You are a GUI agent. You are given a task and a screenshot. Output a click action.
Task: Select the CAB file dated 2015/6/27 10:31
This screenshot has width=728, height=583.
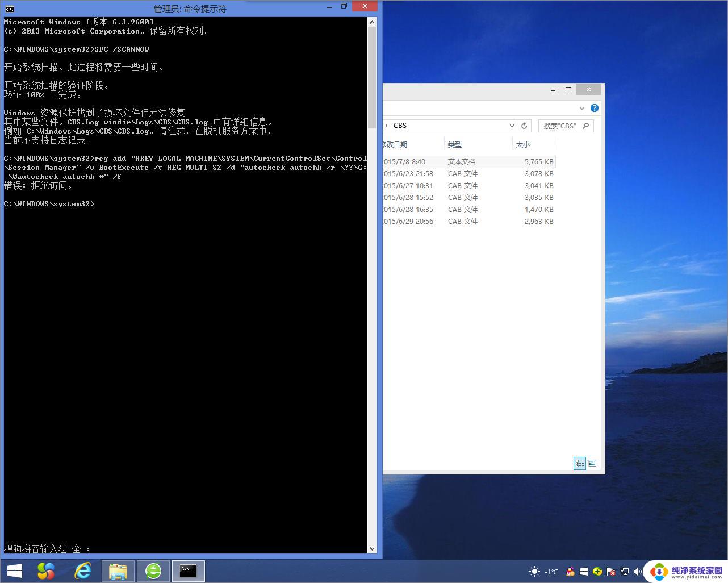click(469, 186)
